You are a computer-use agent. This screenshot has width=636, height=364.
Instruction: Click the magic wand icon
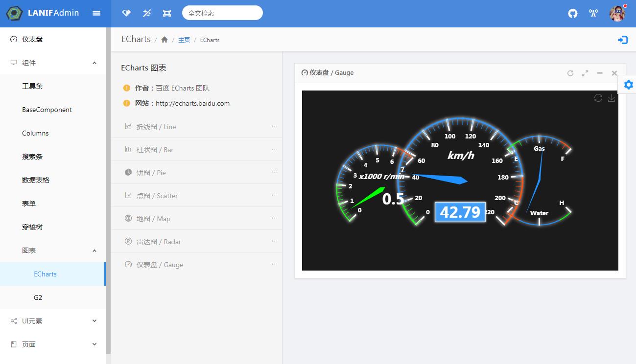146,13
